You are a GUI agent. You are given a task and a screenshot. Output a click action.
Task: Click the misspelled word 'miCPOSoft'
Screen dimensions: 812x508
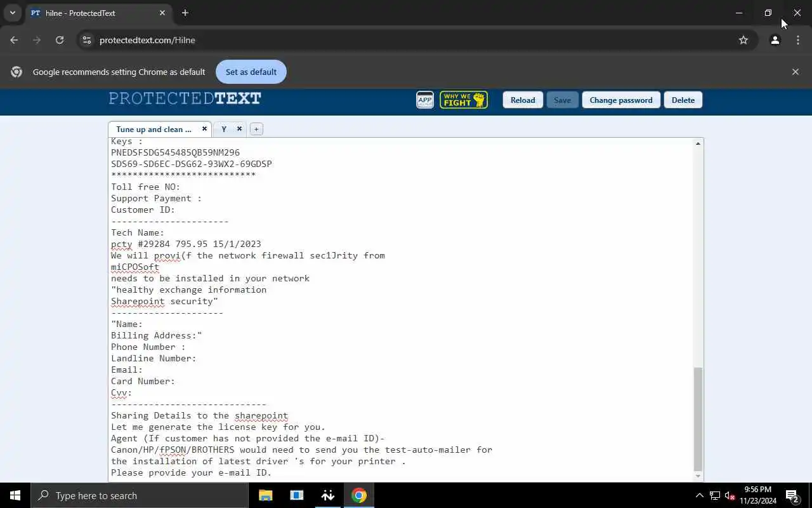(135, 267)
